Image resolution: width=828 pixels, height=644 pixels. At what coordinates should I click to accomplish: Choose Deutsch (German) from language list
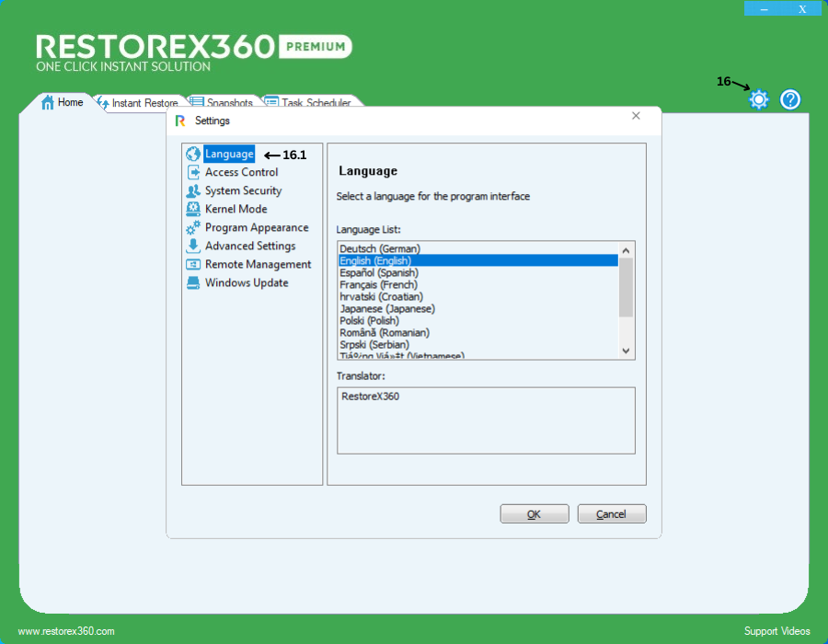click(x=380, y=248)
